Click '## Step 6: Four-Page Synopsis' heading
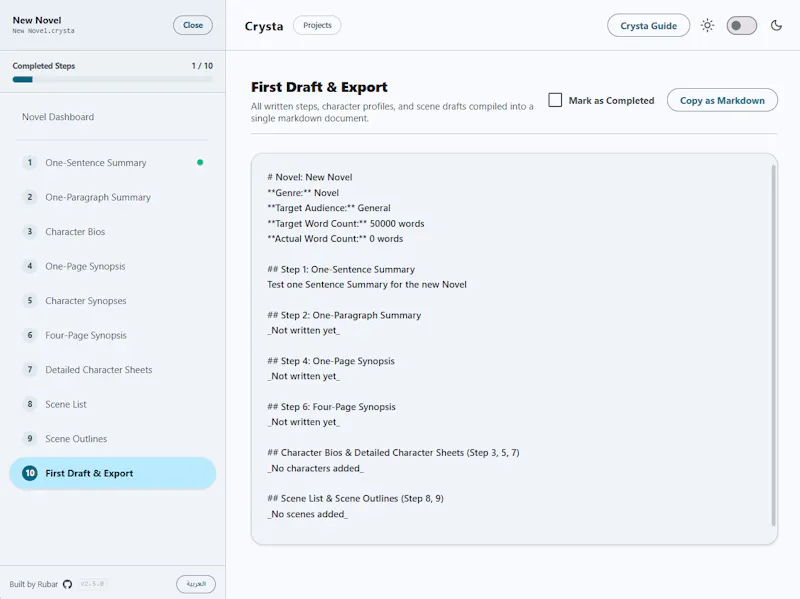The height and width of the screenshot is (599, 800). tap(332, 407)
